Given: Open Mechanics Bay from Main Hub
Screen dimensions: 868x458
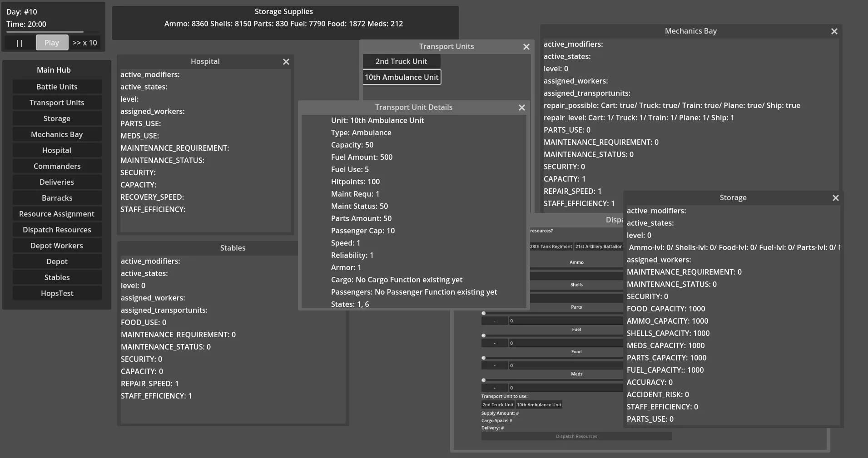Looking at the screenshot, I should [57, 134].
